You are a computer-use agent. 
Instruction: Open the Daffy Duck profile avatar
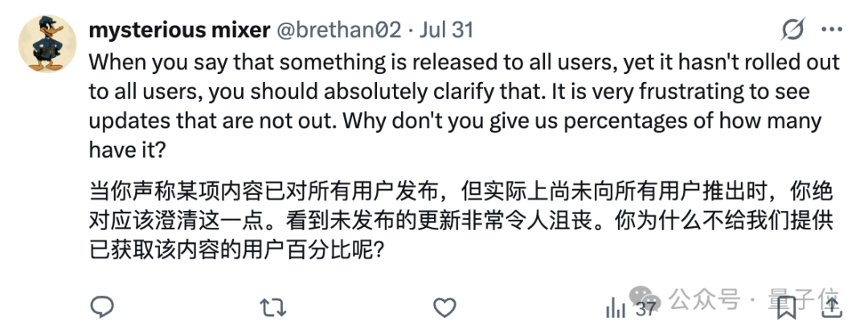coord(47,43)
